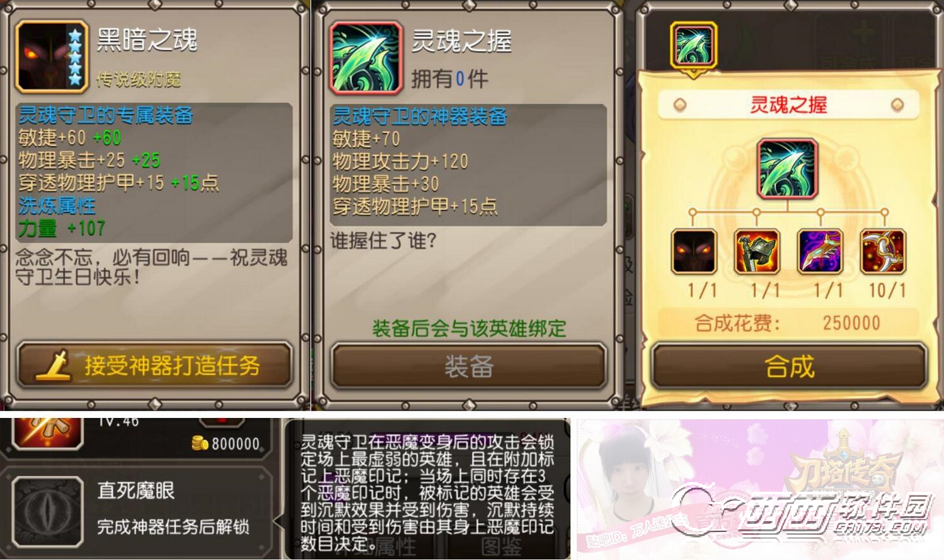Click the gold coin icon next to 800000
The image size is (944, 560).
click(x=199, y=444)
